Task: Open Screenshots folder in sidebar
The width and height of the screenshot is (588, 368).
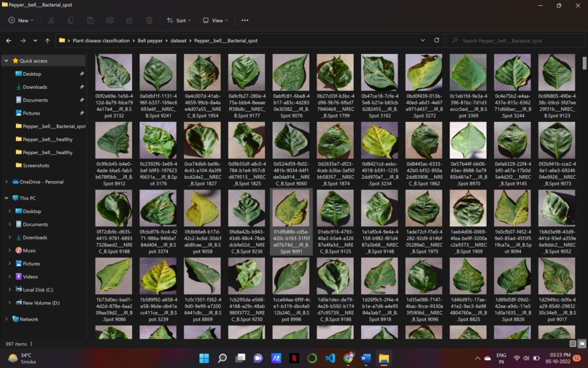Action: (36, 165)
